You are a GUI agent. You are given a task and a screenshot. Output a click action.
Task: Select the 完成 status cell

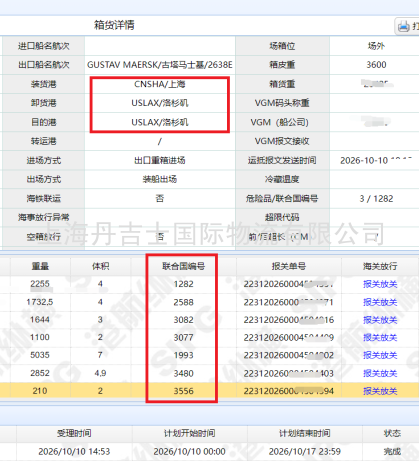392,451
